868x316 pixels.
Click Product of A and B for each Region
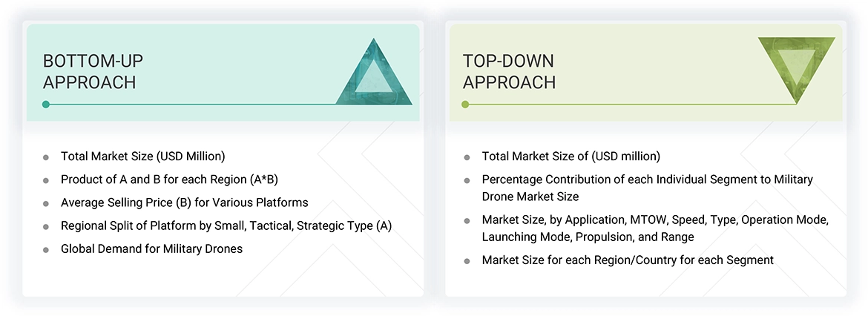coord(169,180)
